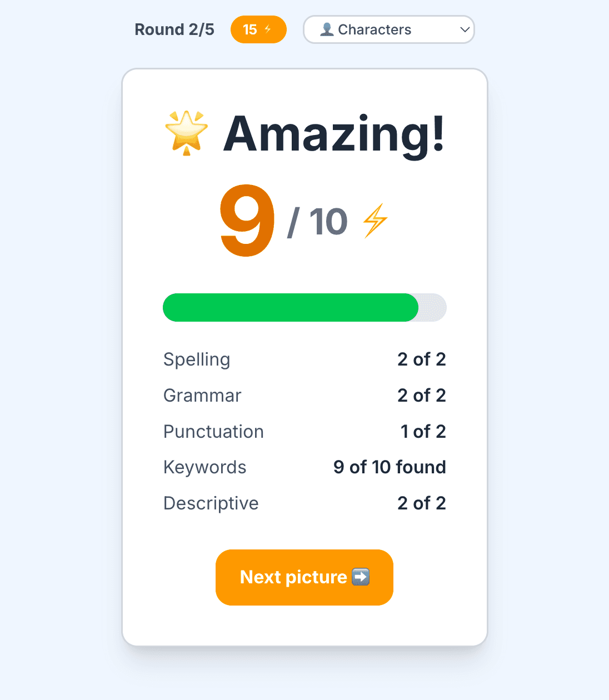Click the glowing star emoji next to Amazing!
Viewport: 609px width, 700px height.
(187, 133)
